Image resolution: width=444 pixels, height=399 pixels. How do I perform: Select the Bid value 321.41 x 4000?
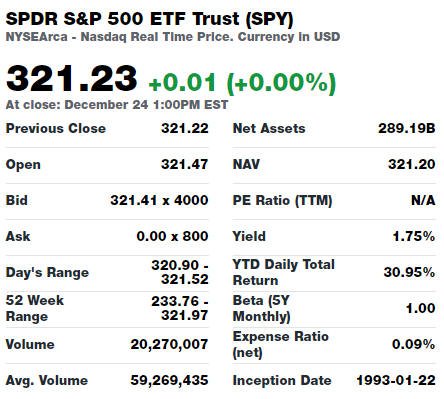(159, 200)
